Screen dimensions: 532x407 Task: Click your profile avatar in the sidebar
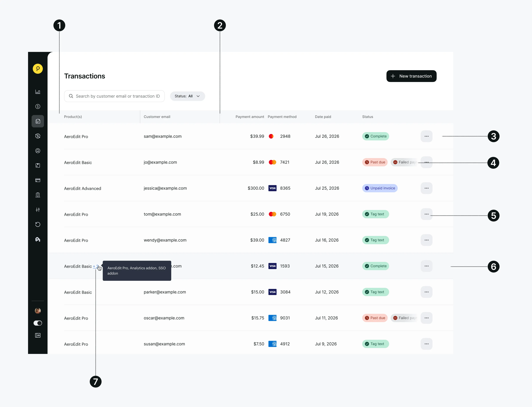[38, 311]
